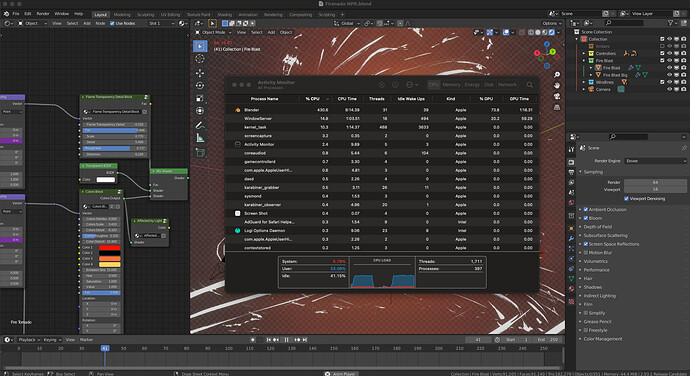This screenshot has width=690, height=376.
Task: Open the Slot 1 material slot dropdown
Action: pyautogui.click(x=161, y=23)
